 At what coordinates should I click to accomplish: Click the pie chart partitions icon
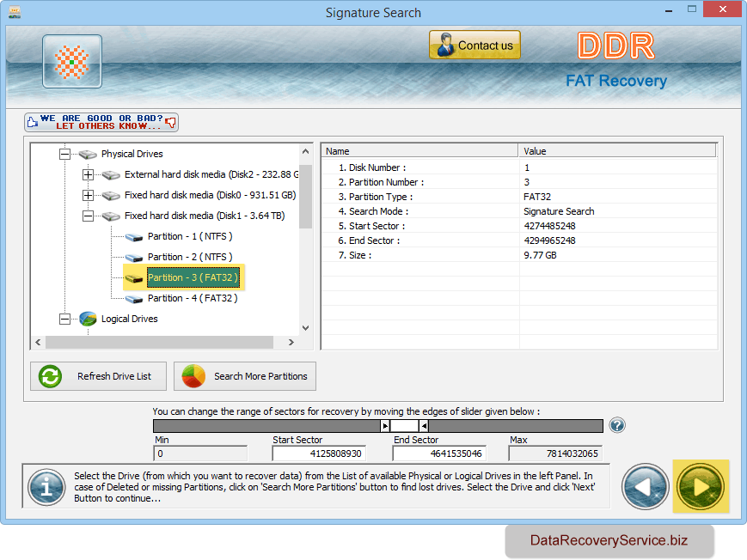(x=193, y=376)
